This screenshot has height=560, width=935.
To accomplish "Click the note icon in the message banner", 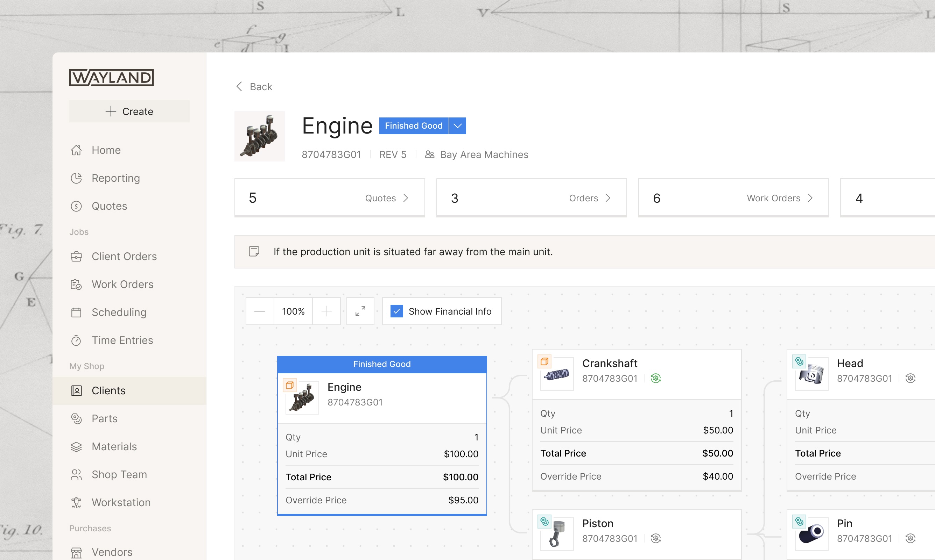I will (254, 251).
